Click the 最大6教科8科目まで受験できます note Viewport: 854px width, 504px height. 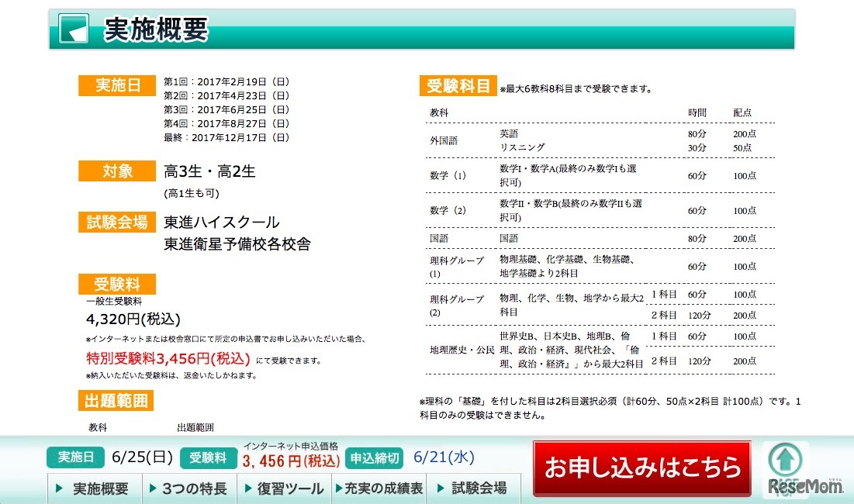[576, 88]
